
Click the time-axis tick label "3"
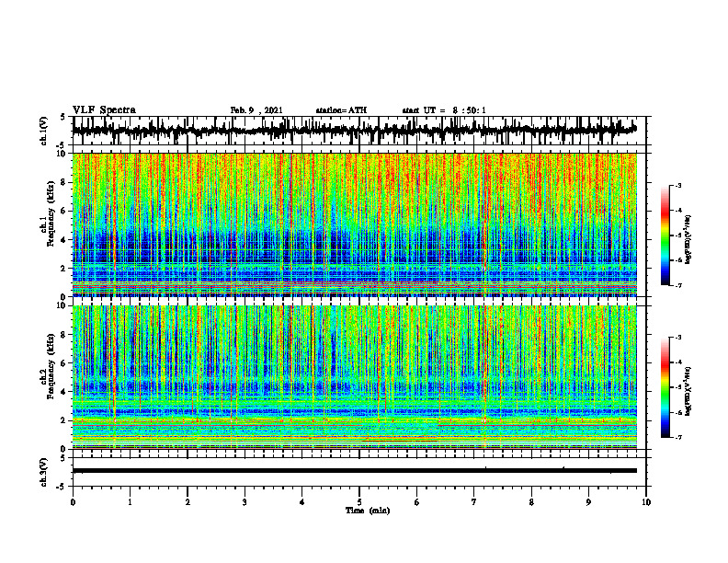click(x=245, y=502)
